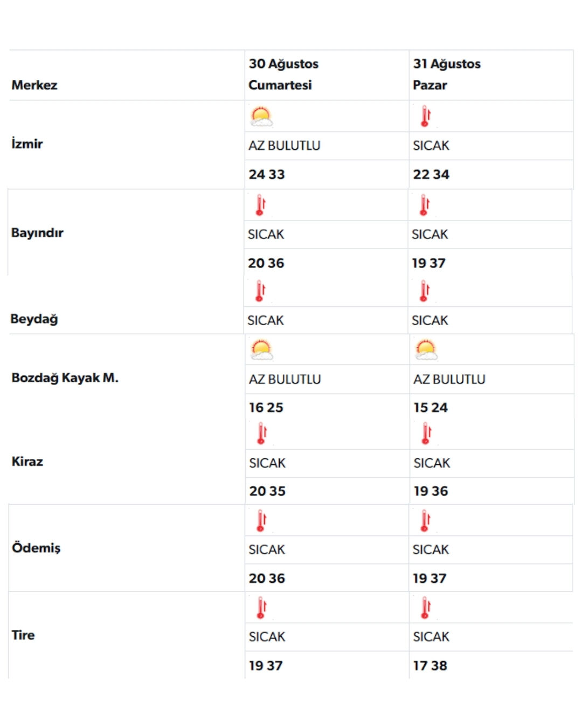Image resolution: width=582 pixels, height=728 pixels.
Task: Click İzmir's Saturday partly cloudy icon
Action: (261, 116)
